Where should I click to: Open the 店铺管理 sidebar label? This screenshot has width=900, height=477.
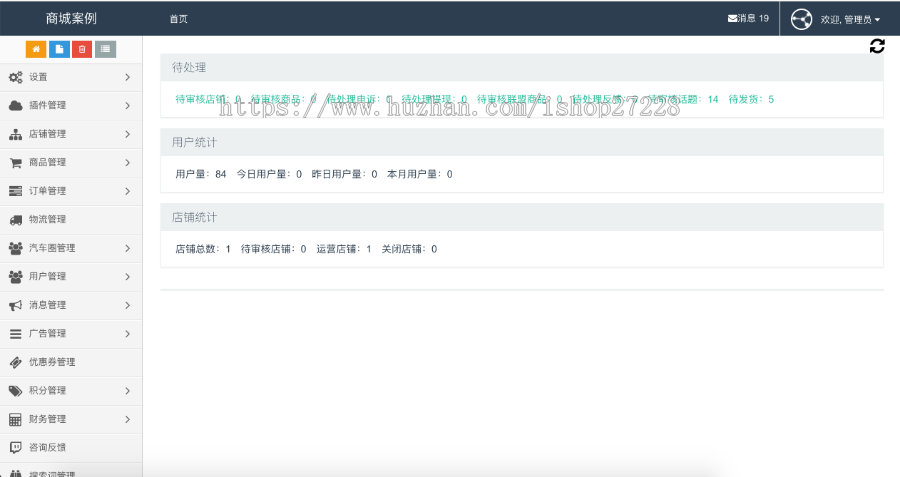click(48, 134)
